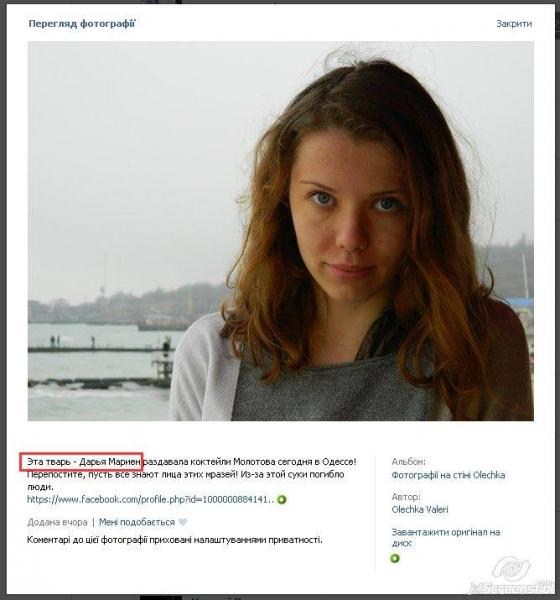Click green circle icon after Facebook URL
The image size is (560, 600).
pos(282,500)
